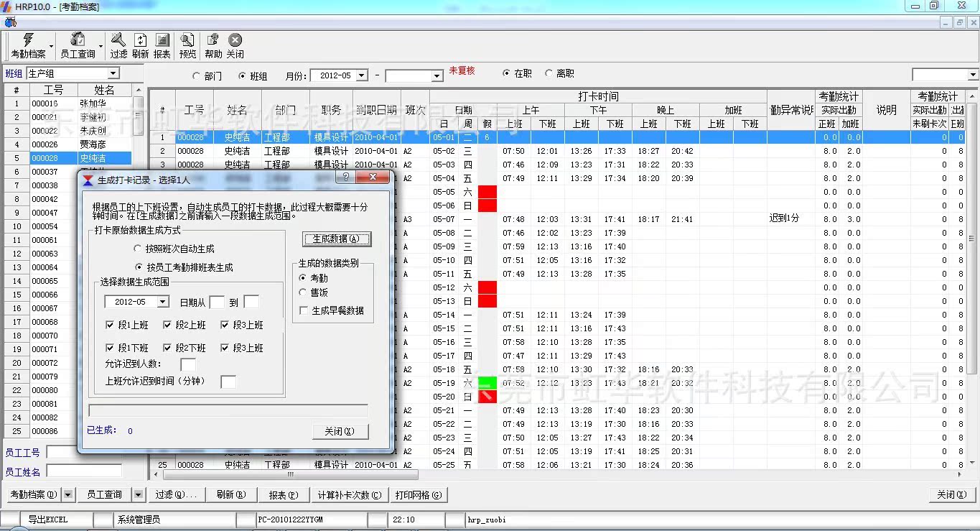Expand the 考勤档案 toolbar dropdown arrow
Screen dimensions: 980x531
pos(51,46)
